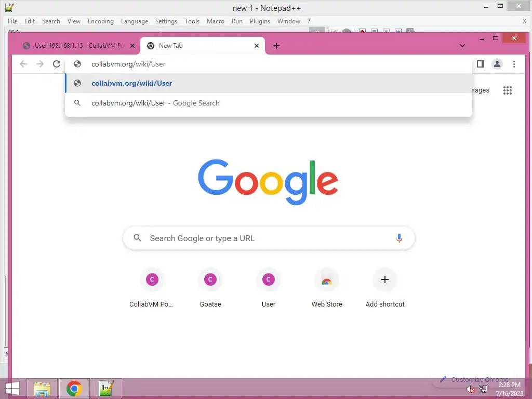The height and width of the screenshot is (399, 532).
Task: Open the Chrome profile avatar
Action: click(497, 64)
